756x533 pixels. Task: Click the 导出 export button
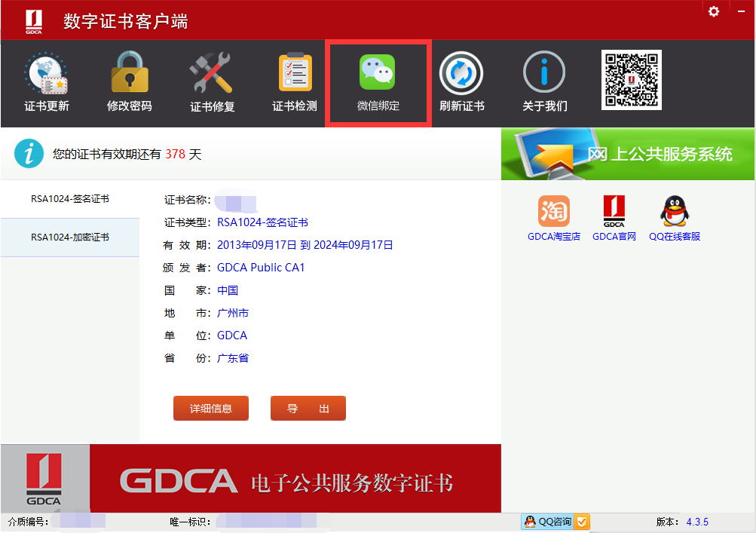pos(308,409)
